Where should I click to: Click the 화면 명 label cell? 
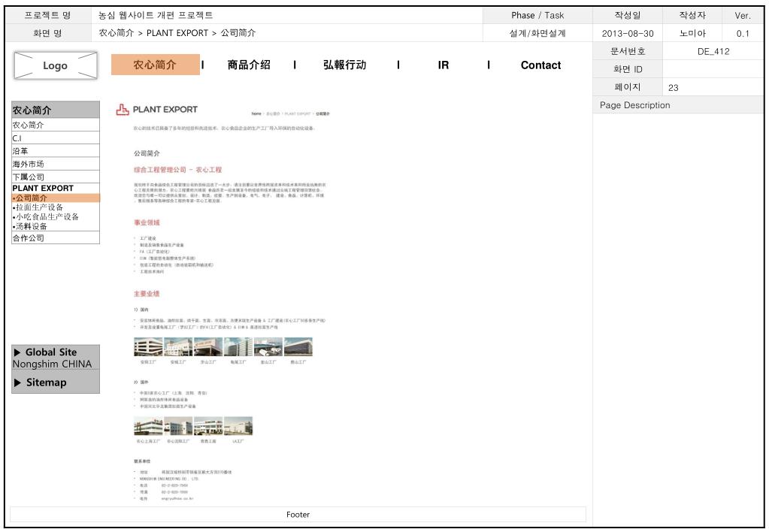click(48, 33)
